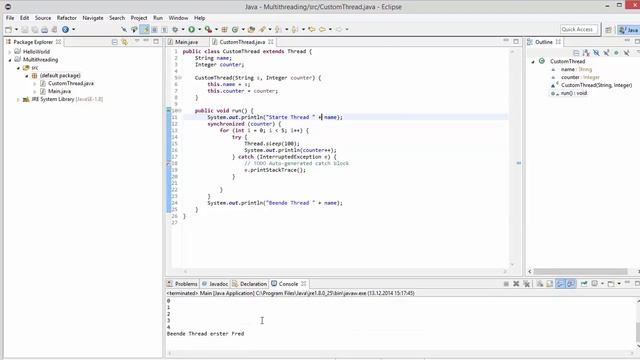The image size is (640, 360).
Task: Toggle Hide Local Types in Outline
Action: (626, 53)
